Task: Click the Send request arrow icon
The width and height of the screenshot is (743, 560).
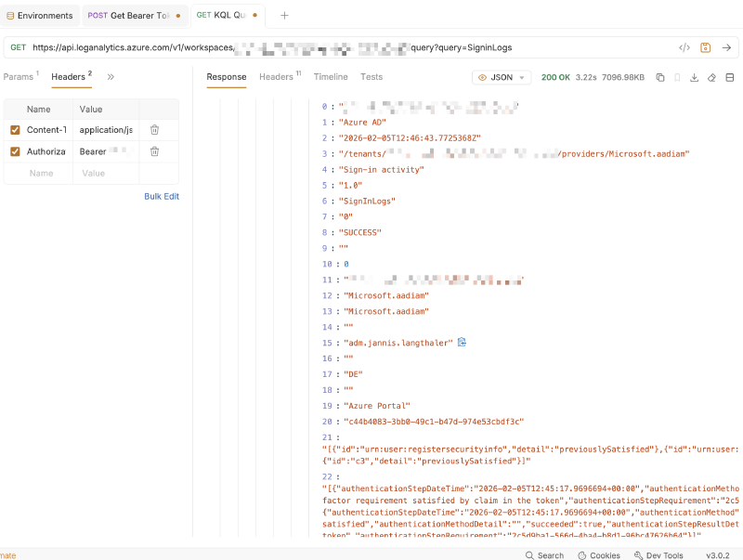Action: pos(726,47)
